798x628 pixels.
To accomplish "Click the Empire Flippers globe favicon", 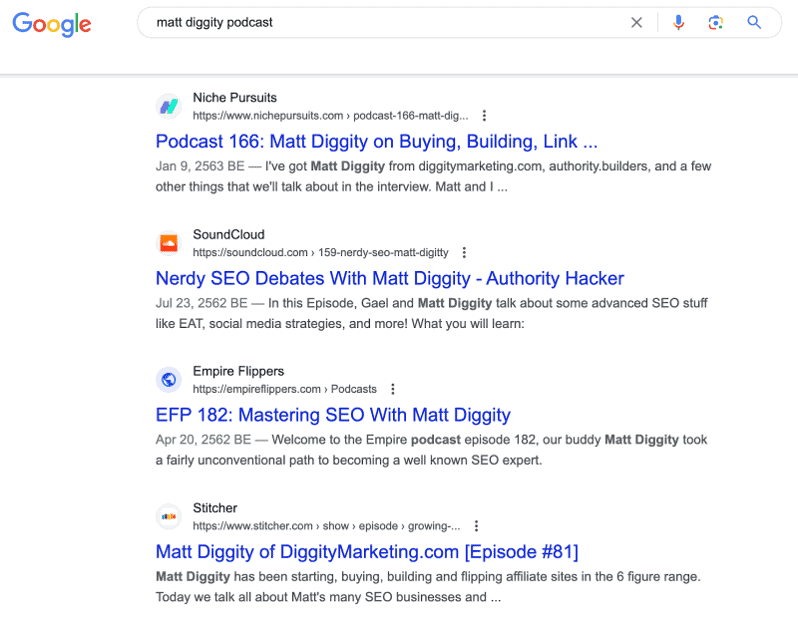I will [x=169, y=380].
